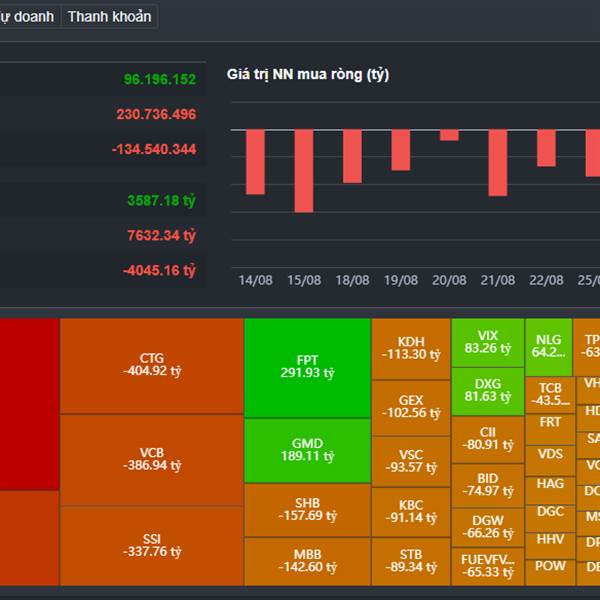
Task: Click the KBC -91.14 tỷ cell
Action: pos(411,512)
